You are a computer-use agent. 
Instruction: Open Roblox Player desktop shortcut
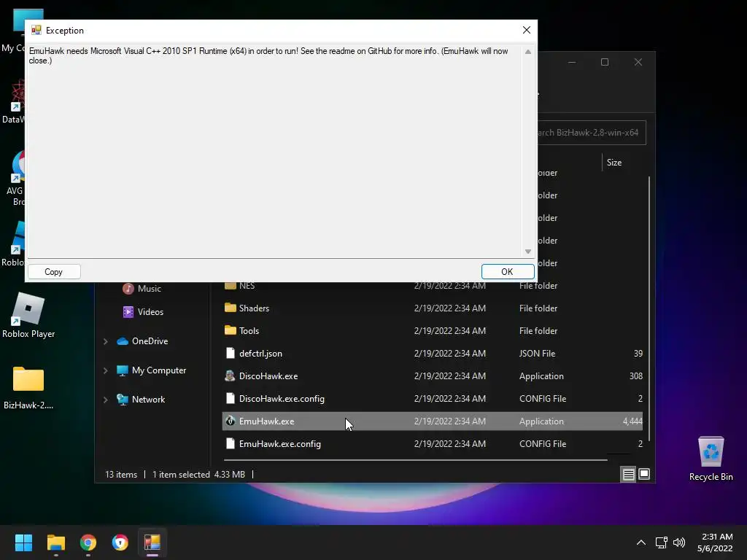28,316
